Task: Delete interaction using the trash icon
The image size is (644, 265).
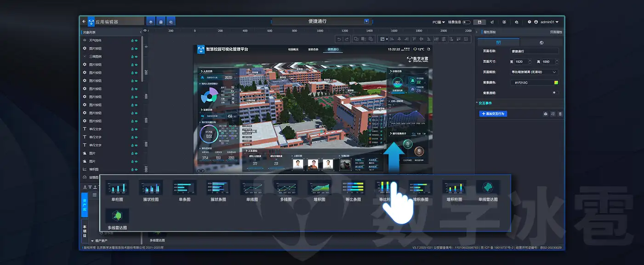Action: point(560,114)
